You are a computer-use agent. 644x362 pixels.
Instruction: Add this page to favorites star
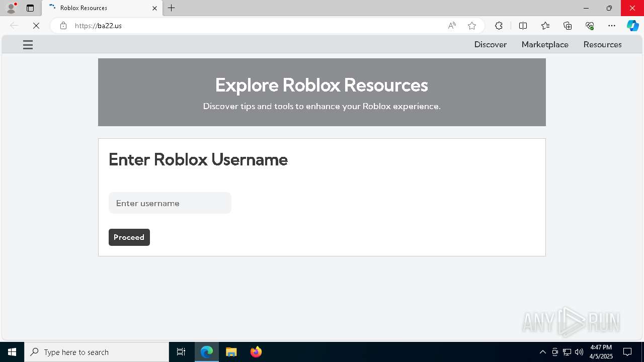point(471,26)
